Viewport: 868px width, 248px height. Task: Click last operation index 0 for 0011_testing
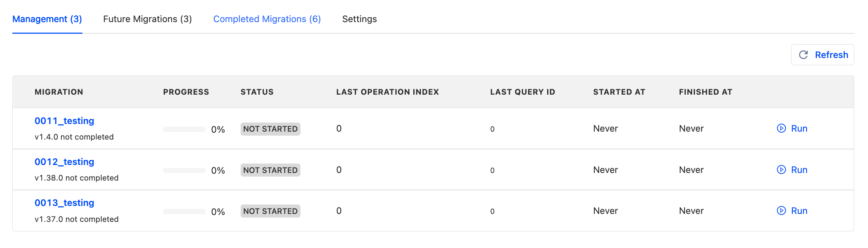click(339, 129)
